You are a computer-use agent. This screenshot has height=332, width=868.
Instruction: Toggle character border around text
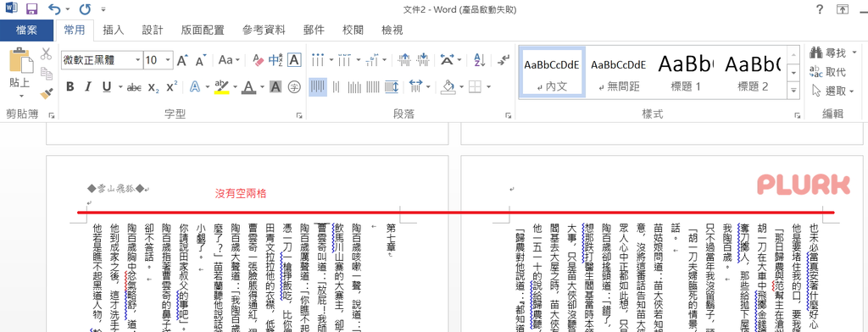pos(294,60)
